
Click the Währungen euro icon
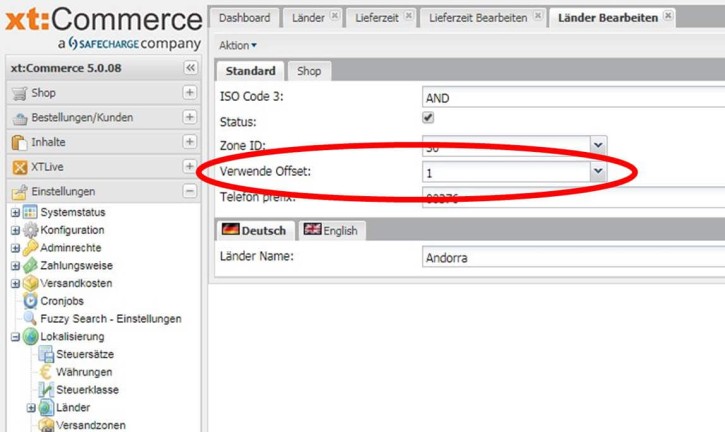click(46, 372)
